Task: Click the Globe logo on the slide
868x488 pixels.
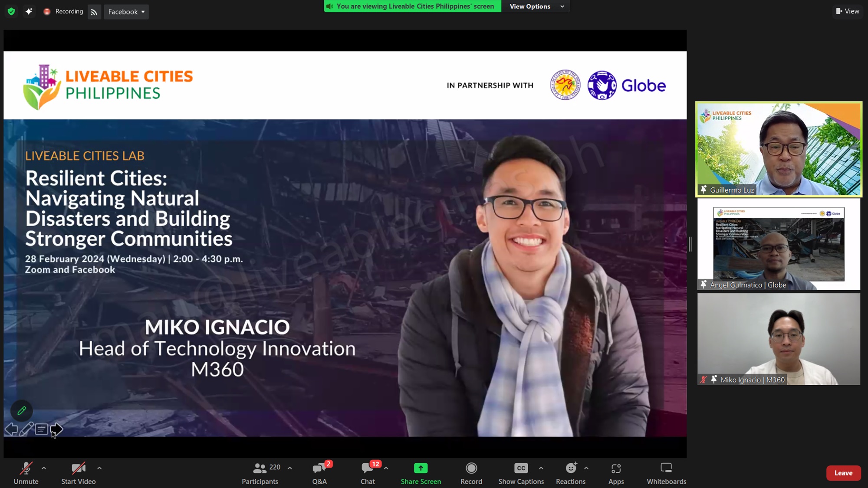Action: [627, 85]
